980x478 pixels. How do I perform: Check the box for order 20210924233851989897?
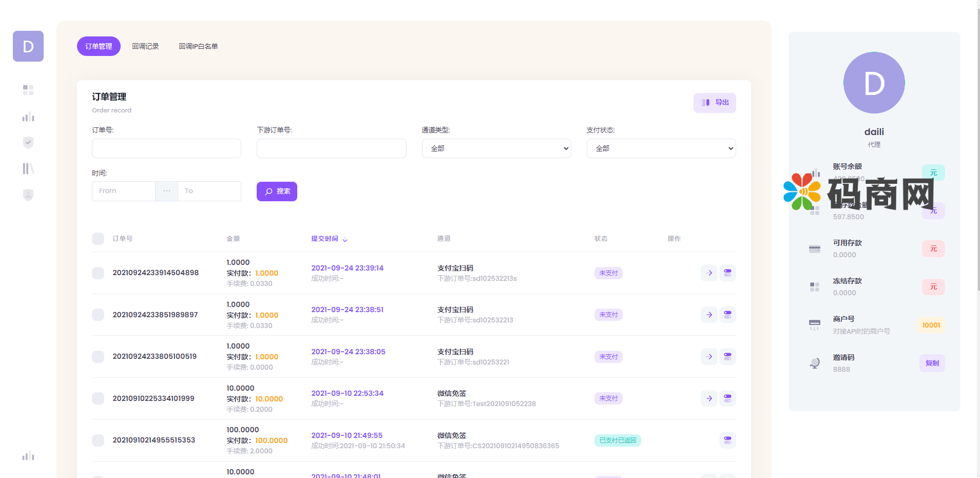click(98, 315)
